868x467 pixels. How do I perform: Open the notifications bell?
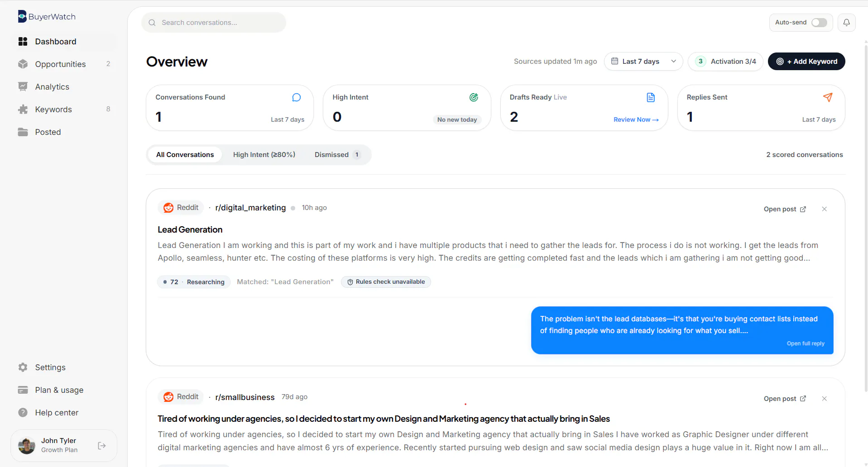[846, 22]
